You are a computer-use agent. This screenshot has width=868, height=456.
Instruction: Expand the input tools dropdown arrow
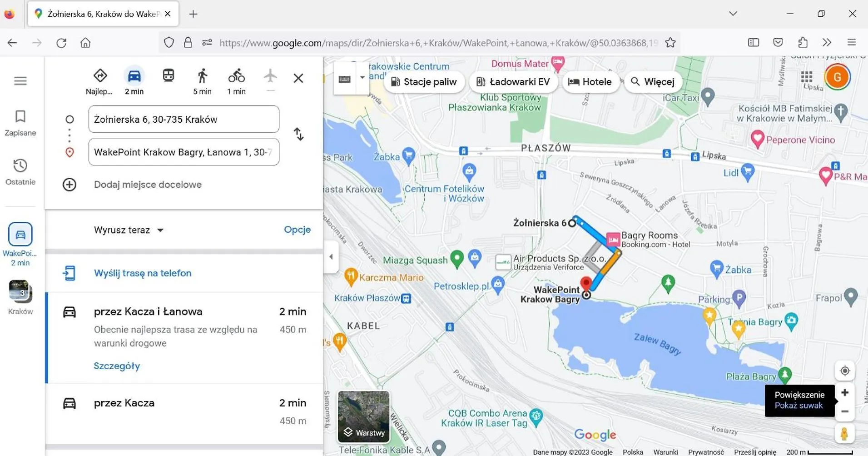pyautogui.click(x=362, y=77)
